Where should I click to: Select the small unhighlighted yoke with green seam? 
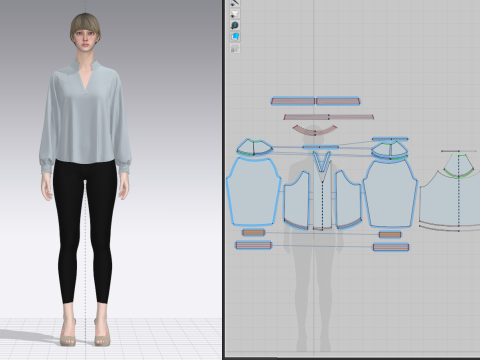coord(459,166)
